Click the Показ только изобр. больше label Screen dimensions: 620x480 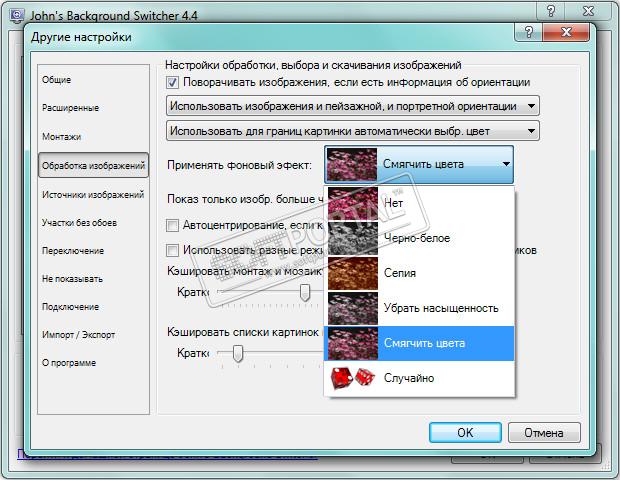245,199
